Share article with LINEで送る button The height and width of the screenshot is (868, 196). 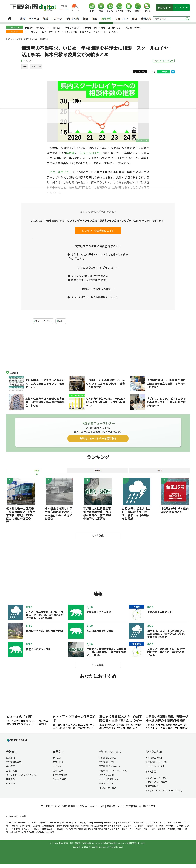tap(163, 72)
